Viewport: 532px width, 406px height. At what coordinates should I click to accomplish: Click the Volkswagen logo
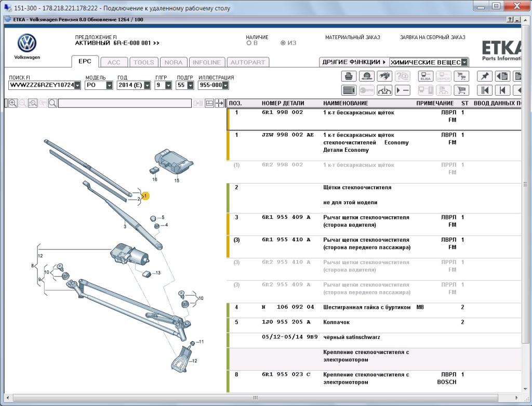[27, 43]
